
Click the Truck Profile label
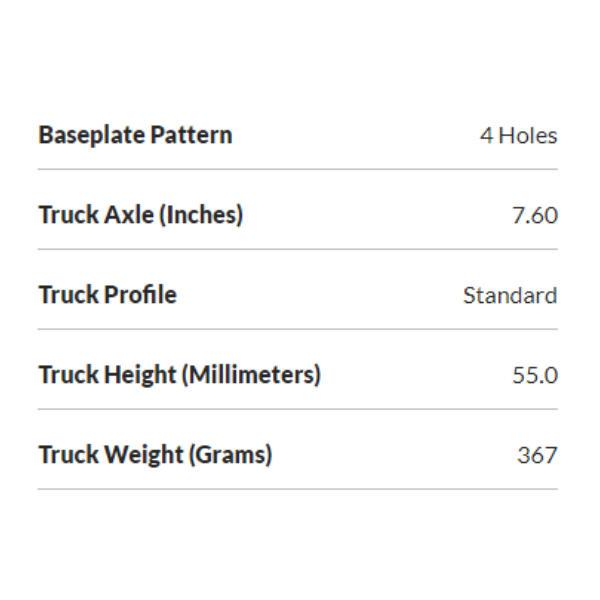pos(108,295)
